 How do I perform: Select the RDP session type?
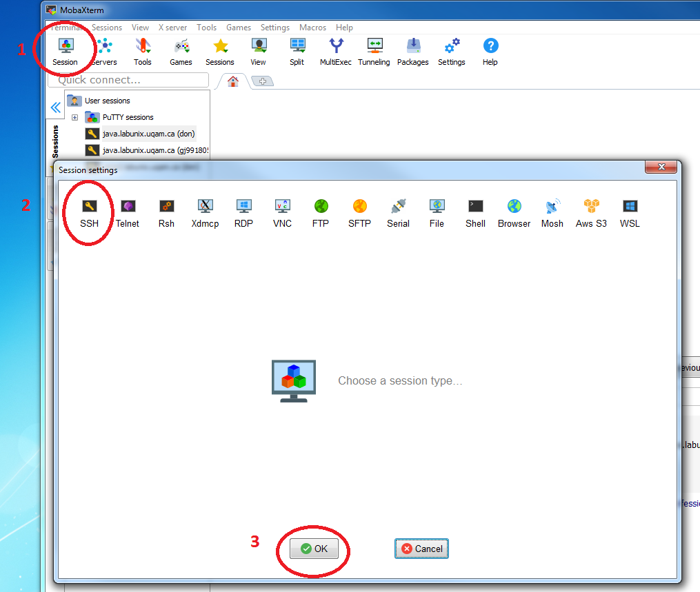coord(243,213)
